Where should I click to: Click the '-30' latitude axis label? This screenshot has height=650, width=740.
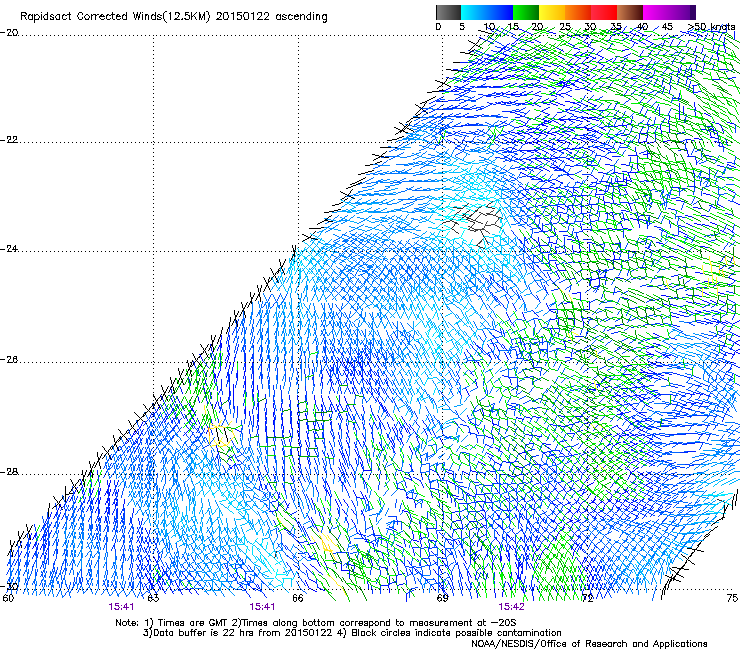[x=9, y=586]
